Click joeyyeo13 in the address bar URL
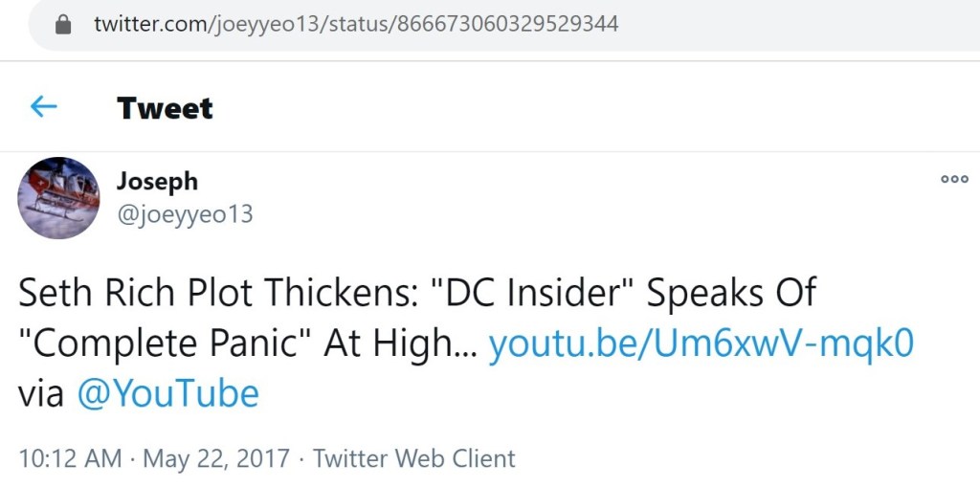980x487 pixels. pyautogui.click(x=266, y=24)
